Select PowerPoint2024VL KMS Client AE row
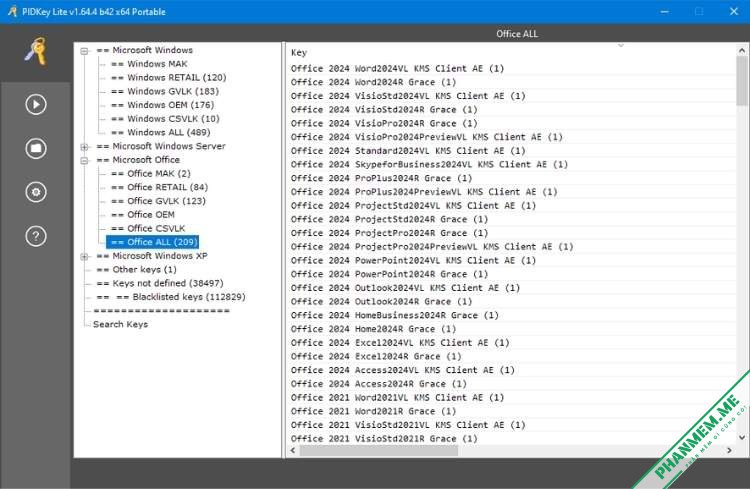 pos(511,261)
